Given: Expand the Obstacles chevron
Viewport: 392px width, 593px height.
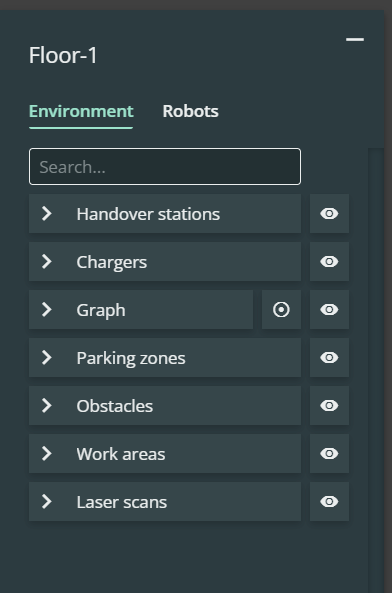Looking at the screenshot, I should pyautogui.click(x=46, y=406).
